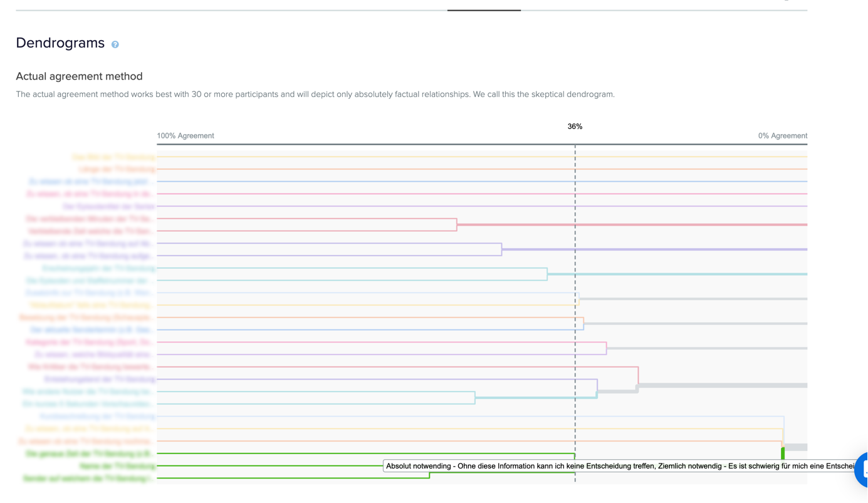Click the '100% Agreement' axis label

point(186,136)
